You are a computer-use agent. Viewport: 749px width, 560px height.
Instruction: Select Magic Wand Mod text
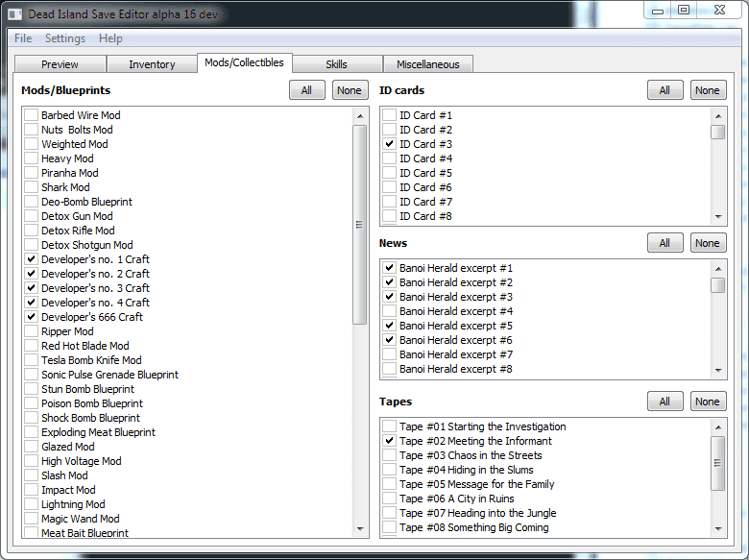pos(81,519)
